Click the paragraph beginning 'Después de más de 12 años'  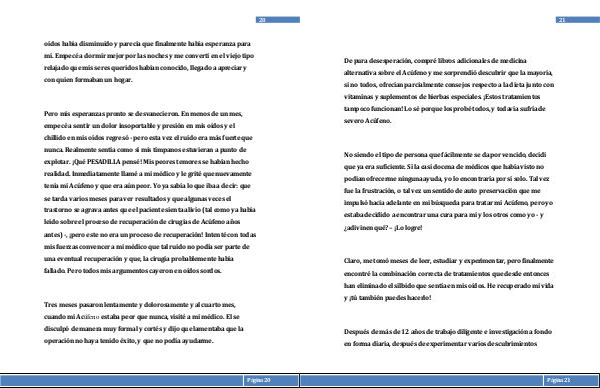[x=448, y=337]
